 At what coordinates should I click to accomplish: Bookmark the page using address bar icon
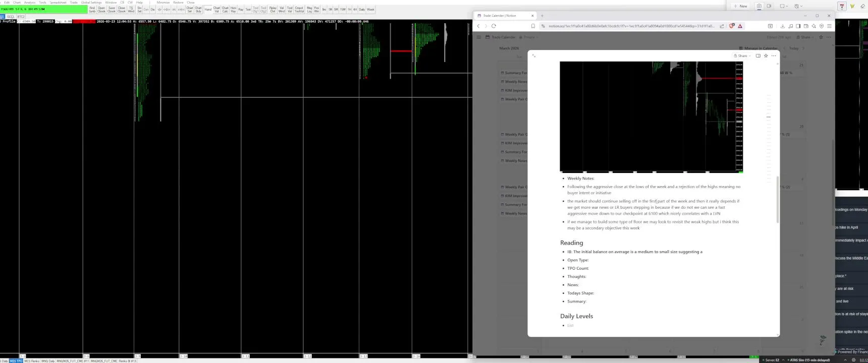533,26
